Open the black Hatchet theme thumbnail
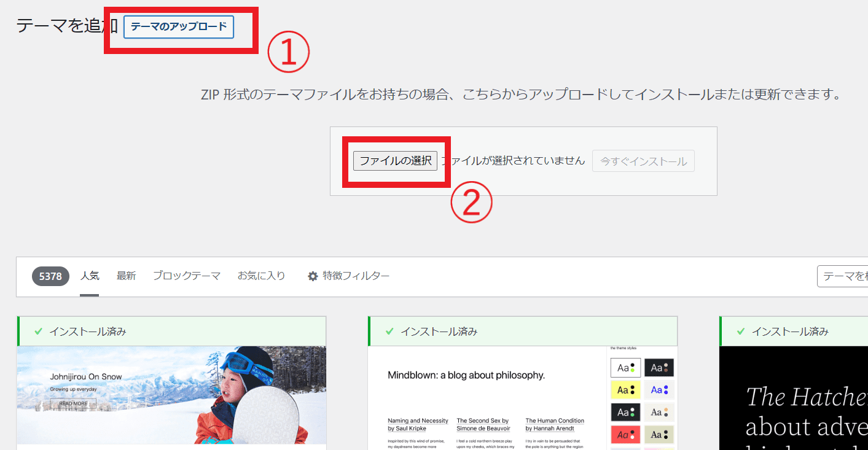Image resolution: width=868 pixels, height=450 pixels. click(794, 398)
